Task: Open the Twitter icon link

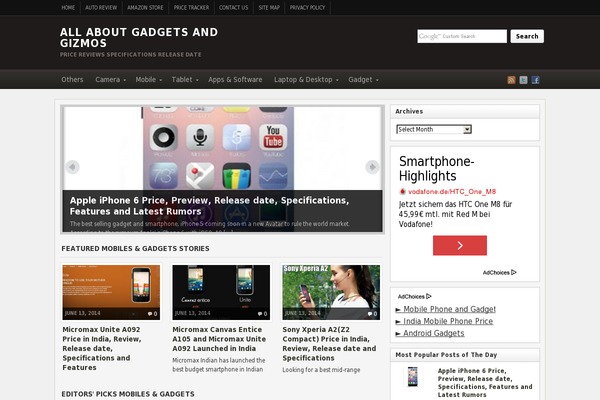Action: (x=523, y=80)
